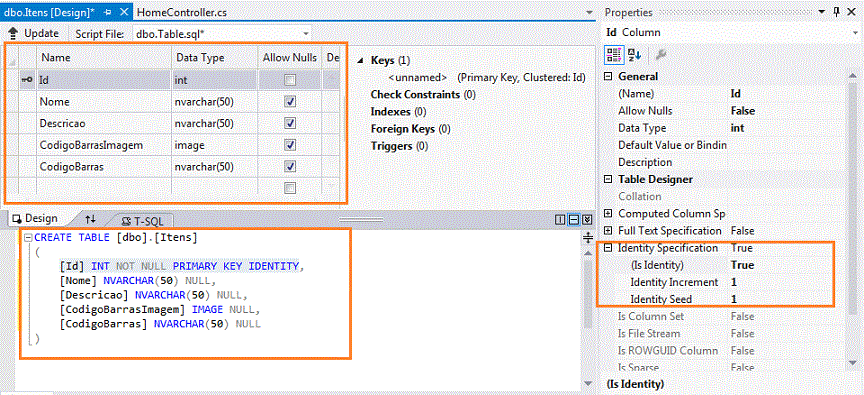
Task: Uncheck Allow Nulls for Nome column
Action: click(290, 102)
